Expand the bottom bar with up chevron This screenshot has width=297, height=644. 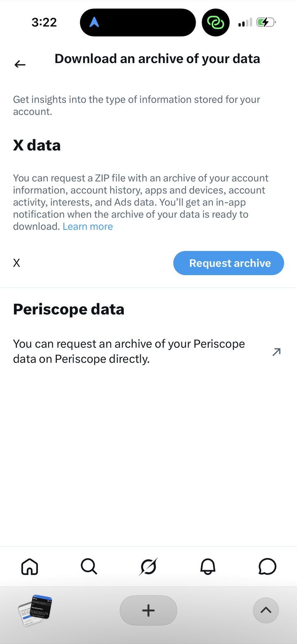[x=266, y=610]
